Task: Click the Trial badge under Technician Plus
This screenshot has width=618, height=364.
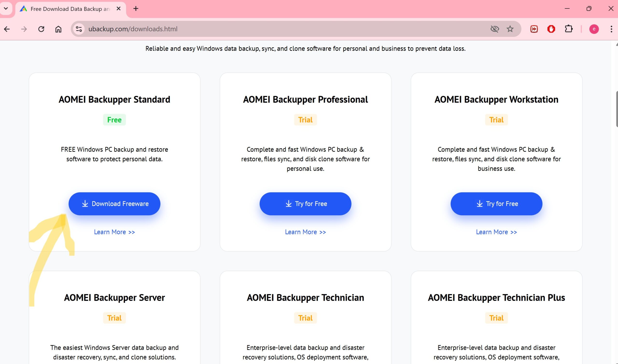Action: [496, 318]
